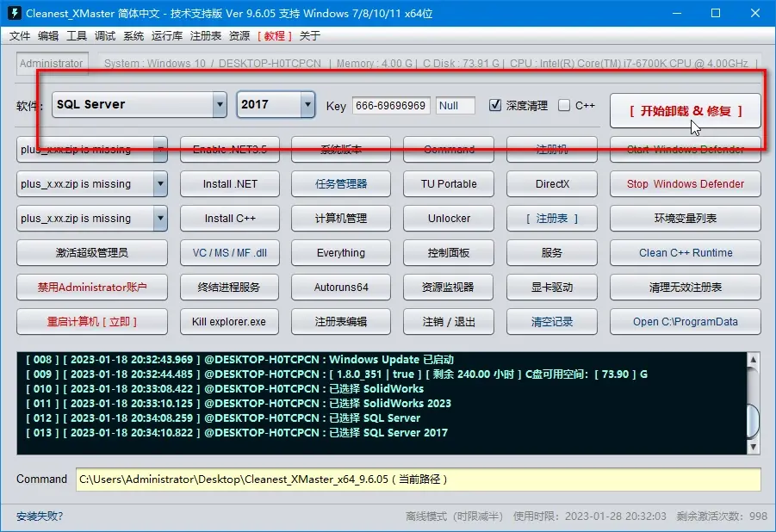
Task: Open the 服务 button
Action: click(x=552, y=252)
